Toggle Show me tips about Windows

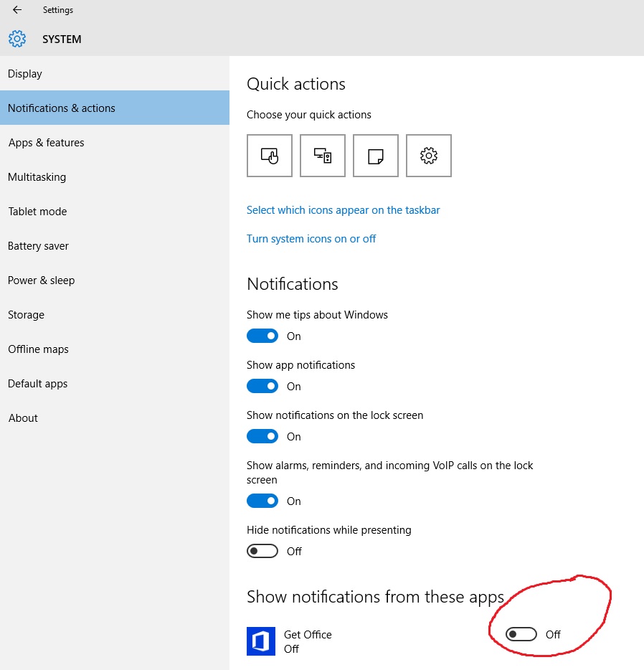click(x=262, y=336)
